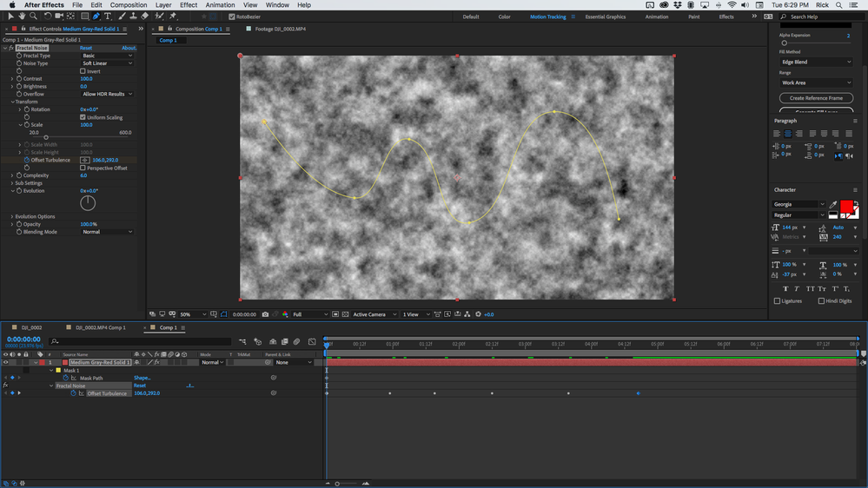
Task: Open the Composition menu
Action: coord(129,5)
